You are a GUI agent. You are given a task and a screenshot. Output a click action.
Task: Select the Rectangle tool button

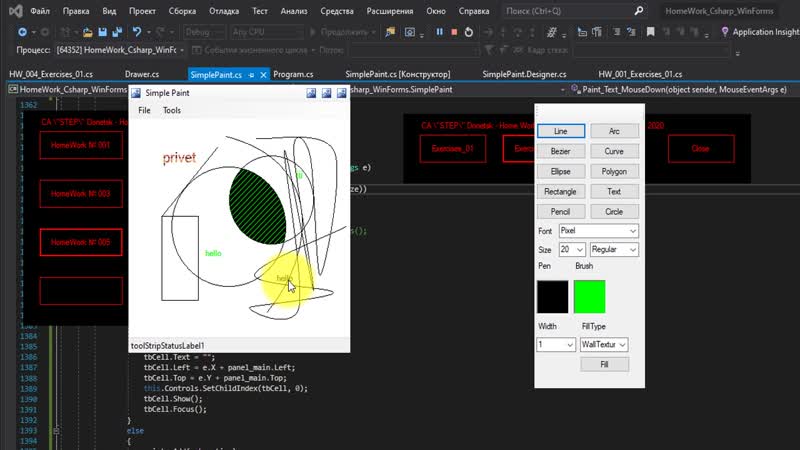click(561, 192)
